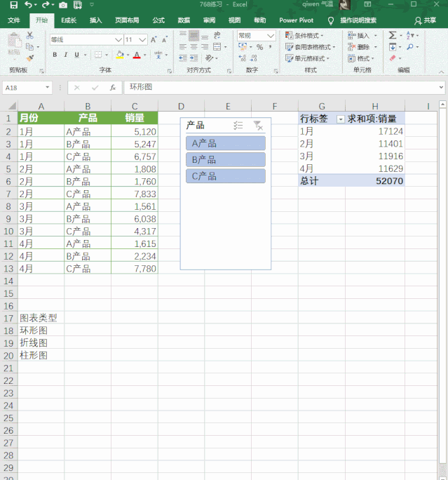
Task: Click the Clear eraser icon in editing group
Action: tap(393, 58)
